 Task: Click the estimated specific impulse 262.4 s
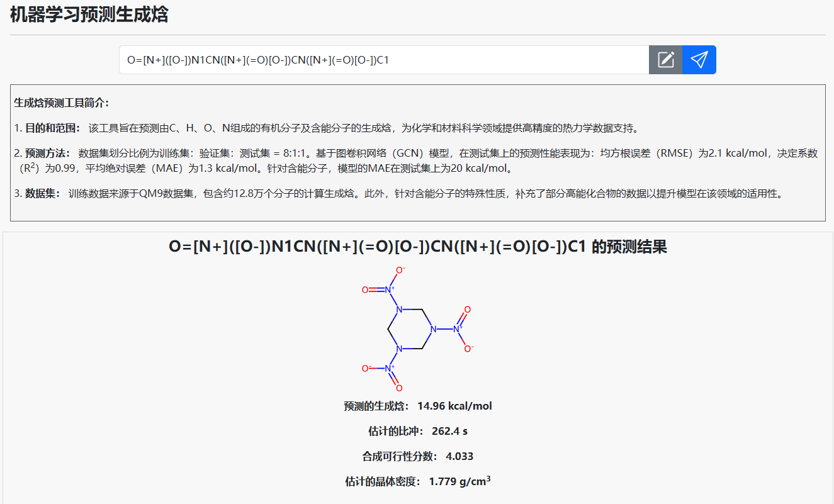(x=449, y=431)
